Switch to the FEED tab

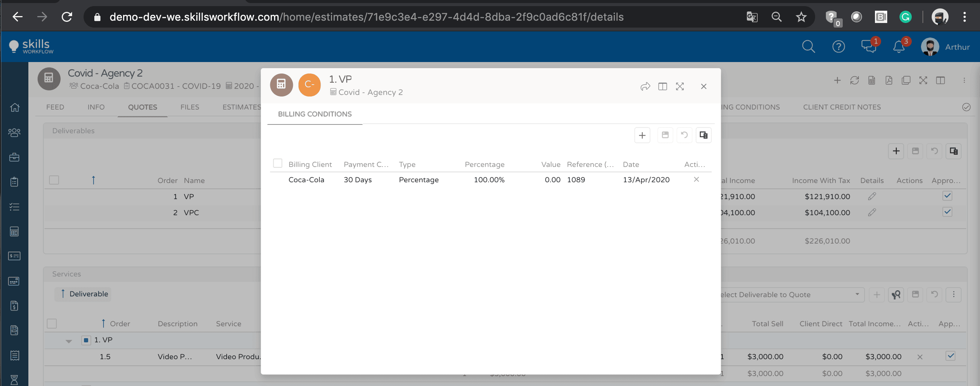click(x=55, y=107)
